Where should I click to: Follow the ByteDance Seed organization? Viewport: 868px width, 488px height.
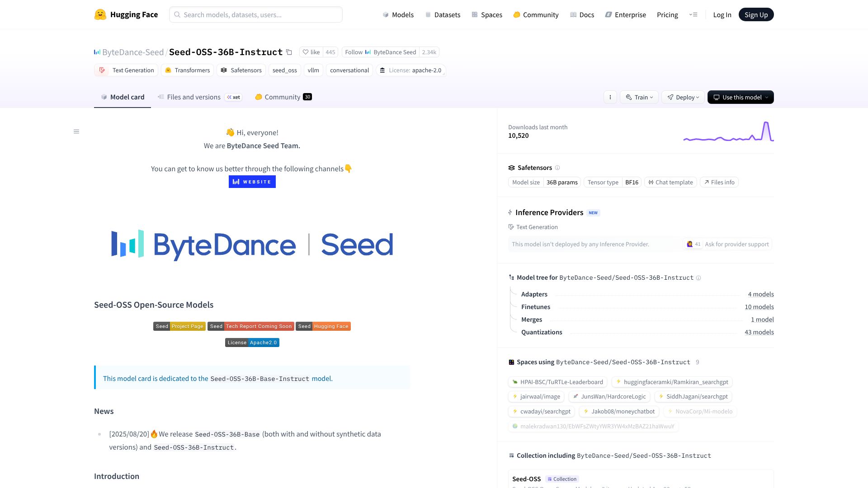(x=380, y=52)
